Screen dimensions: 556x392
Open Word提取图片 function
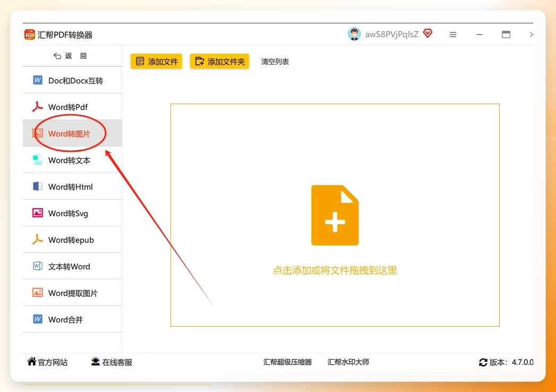pos(72,293)
